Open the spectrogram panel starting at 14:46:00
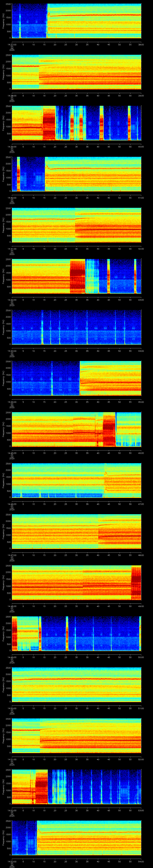 77,480
